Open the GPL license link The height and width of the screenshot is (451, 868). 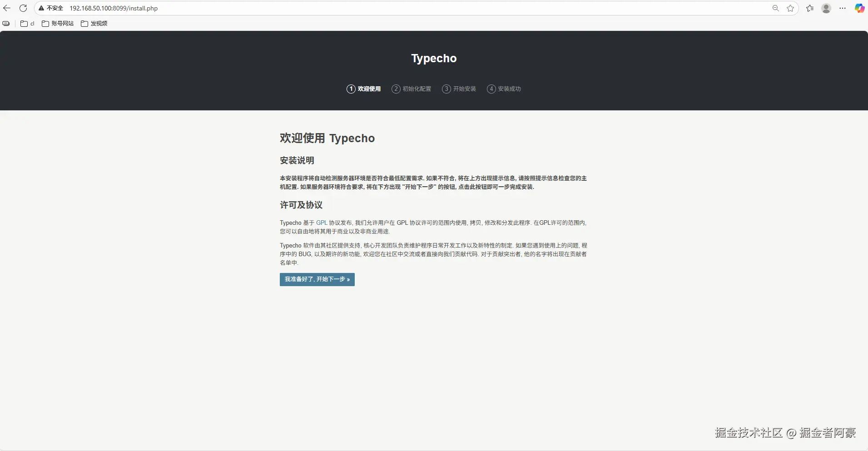322,223
